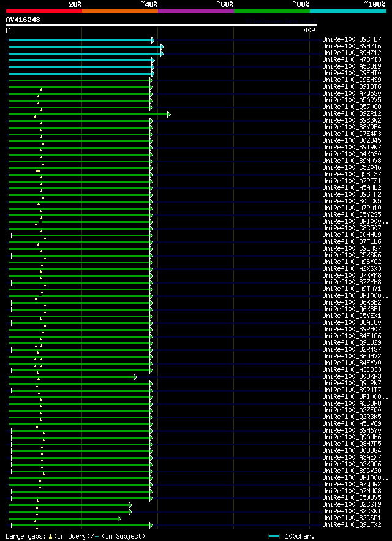The image size is (392, 541).
Task: Open hit UniRef100_C9EHT0
Action: point(352,73)
